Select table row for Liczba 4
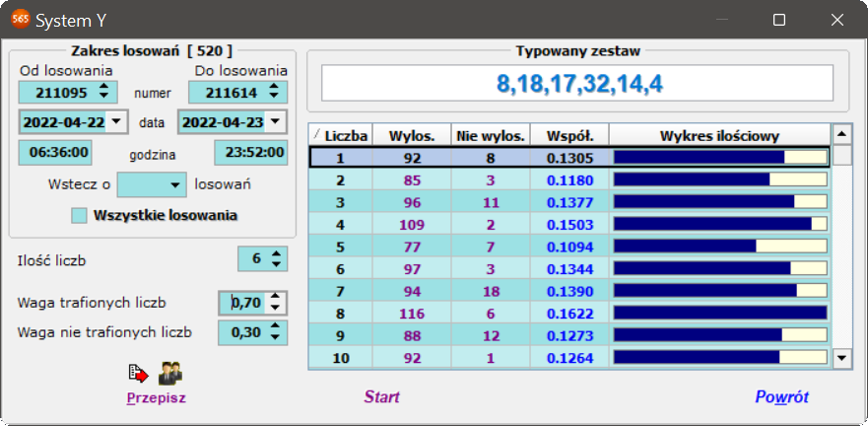This screenshot has width=868, height=426. (569, 225)
